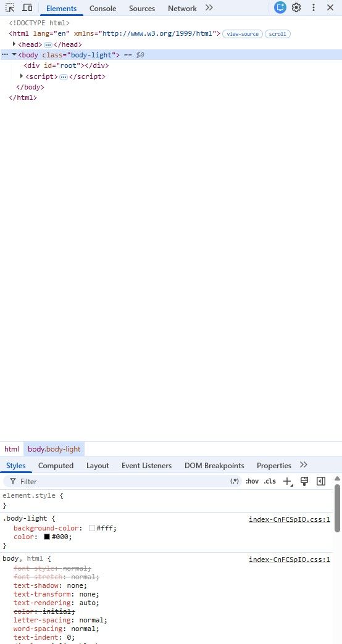Open index-CnFCSpIO.css link for .body-light rule

[290, 519]
